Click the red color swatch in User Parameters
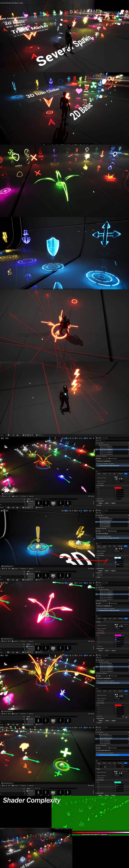 coord(118,488)
